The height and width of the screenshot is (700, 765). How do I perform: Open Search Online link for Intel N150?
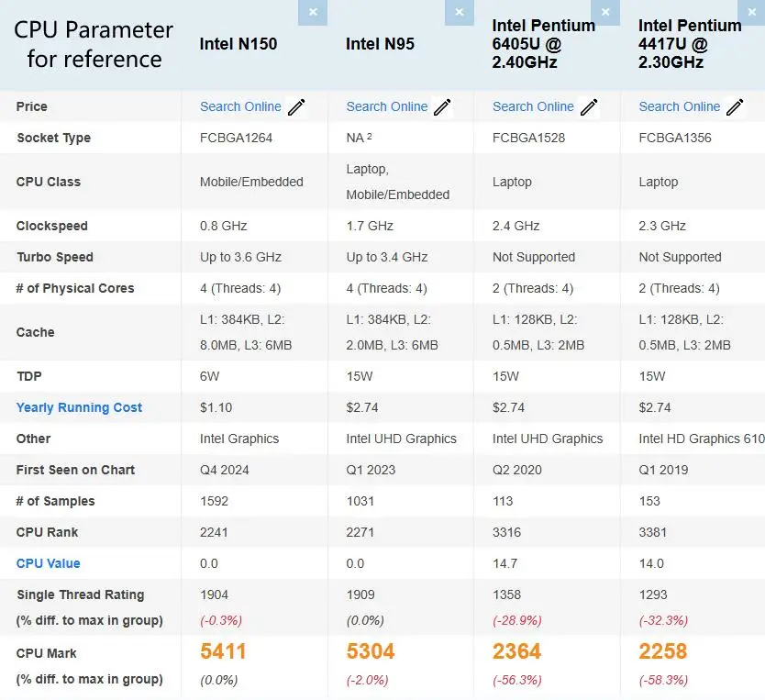(x=240, y=106)
